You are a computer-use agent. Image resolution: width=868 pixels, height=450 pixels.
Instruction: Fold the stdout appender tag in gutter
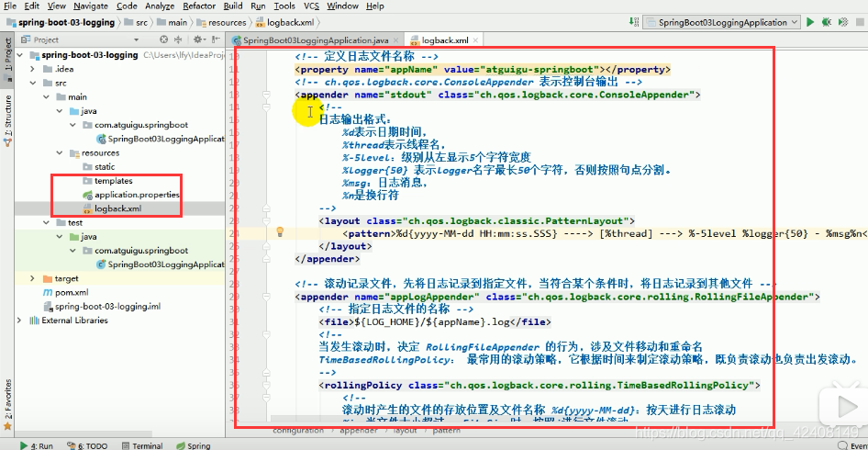(266, 95)
